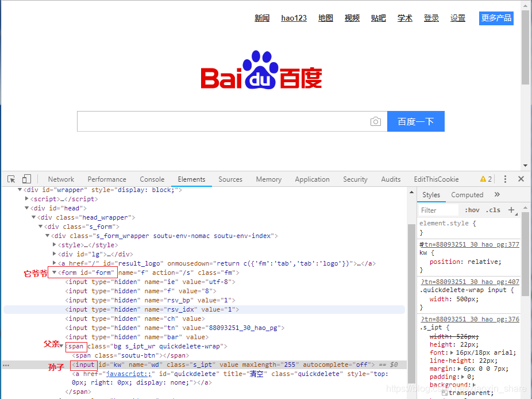Collapse the s_form_wrapper div node
The image size is (532, 399).
point(48,236)
